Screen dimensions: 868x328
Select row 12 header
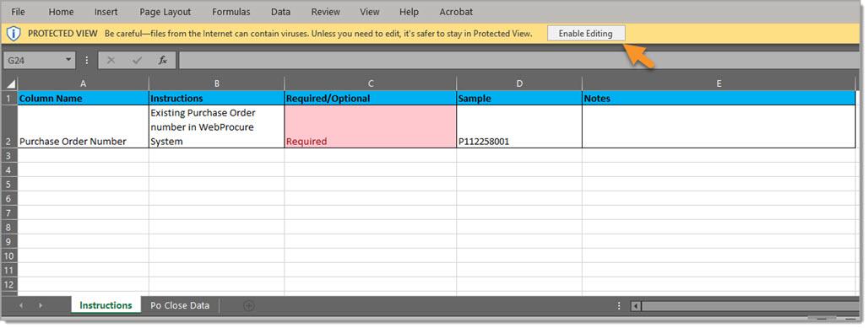[x=9, y=284]
